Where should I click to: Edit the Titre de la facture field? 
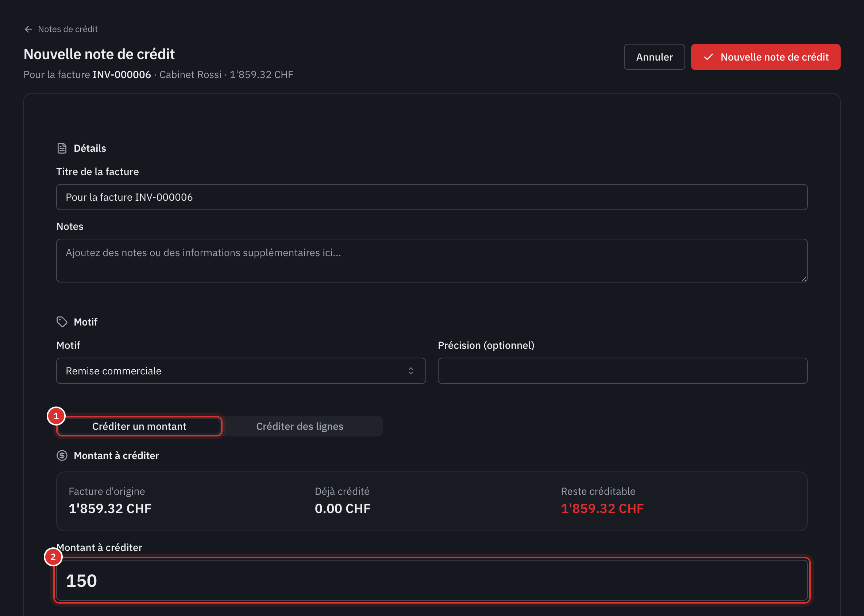432,197
